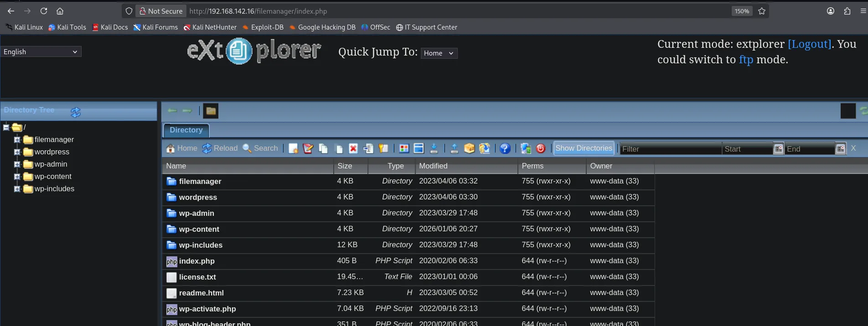Screen dimensions: 868x326
Task: Reload the directory listing
Action: tap(220, 148)
